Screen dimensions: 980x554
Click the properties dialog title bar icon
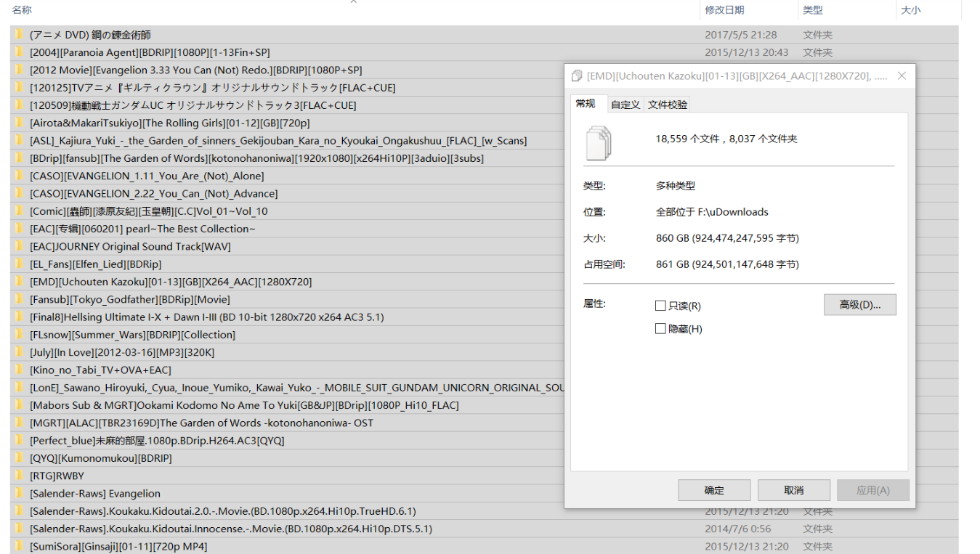point(577,76)
